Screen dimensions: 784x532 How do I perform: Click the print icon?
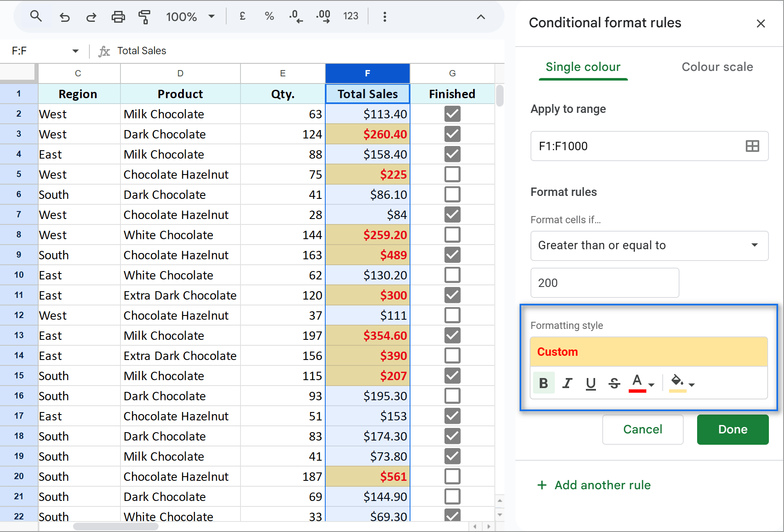pos(118,17)
